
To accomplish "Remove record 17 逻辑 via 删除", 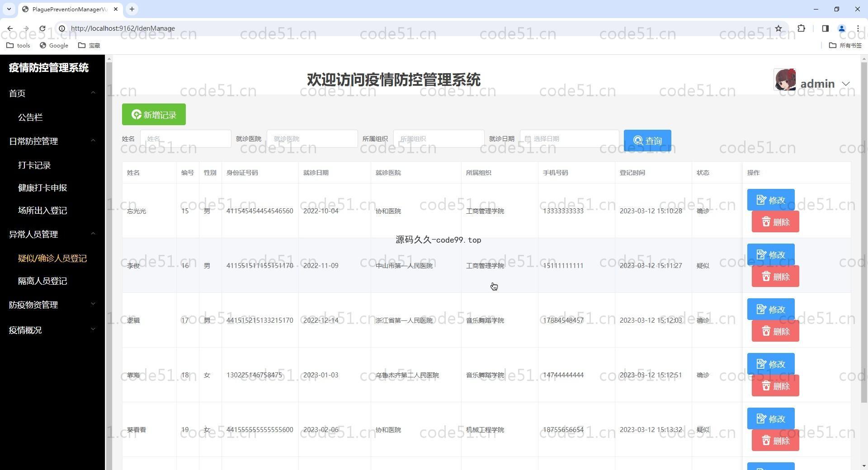I will pyautogui.click(x=775, y=331).
